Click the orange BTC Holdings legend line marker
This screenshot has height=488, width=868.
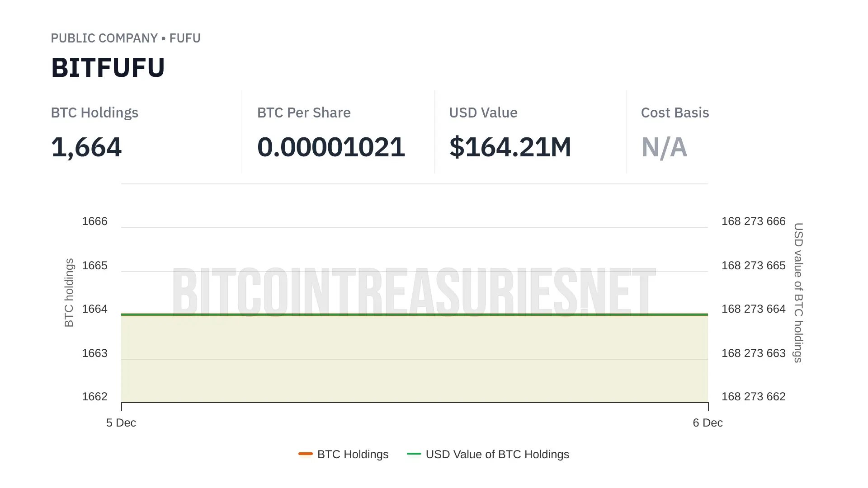[306, 454]
